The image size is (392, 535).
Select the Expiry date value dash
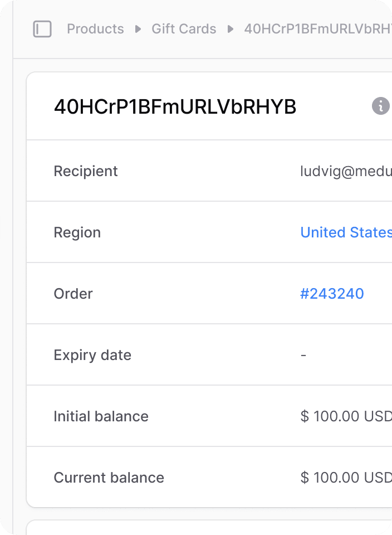click(303, 355)
